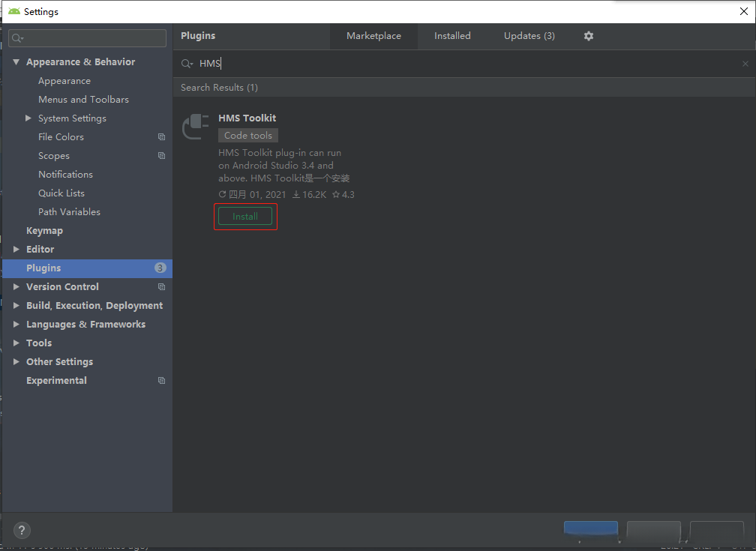The width and height of the screenshot is (756, 551).
Task: Click the Version Control project-level icon
Action: [x=161, y=287]
